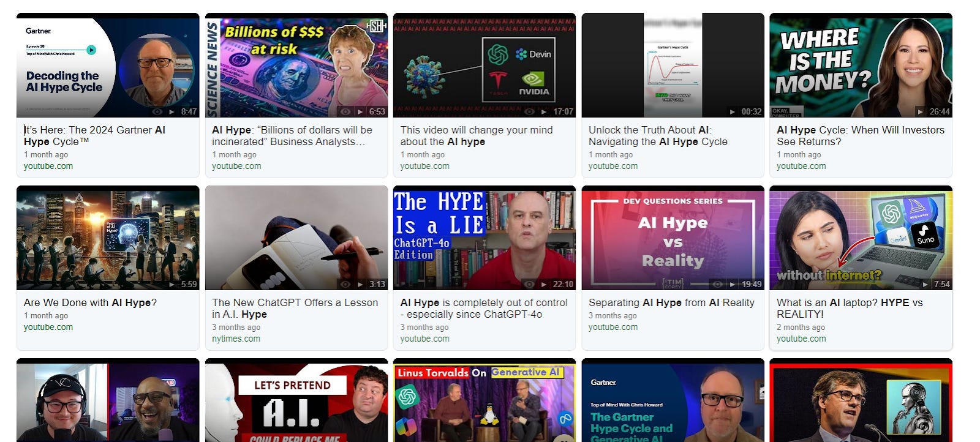Screen dimensions: 980x442
Task: Open the 'without internet?' laptop thumbnail
Action: (861, 238)
